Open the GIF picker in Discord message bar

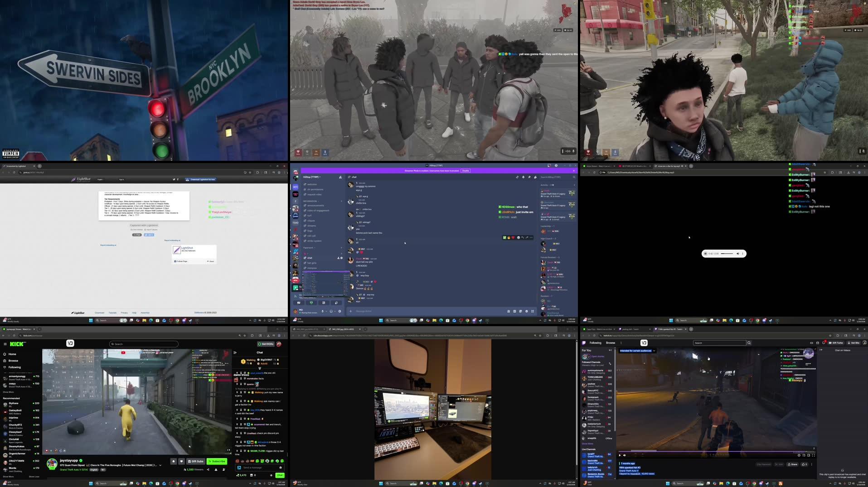point(514,311)
